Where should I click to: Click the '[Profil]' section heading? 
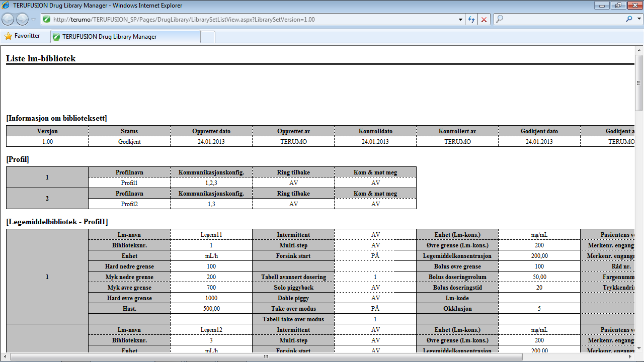tap(18, 160)
